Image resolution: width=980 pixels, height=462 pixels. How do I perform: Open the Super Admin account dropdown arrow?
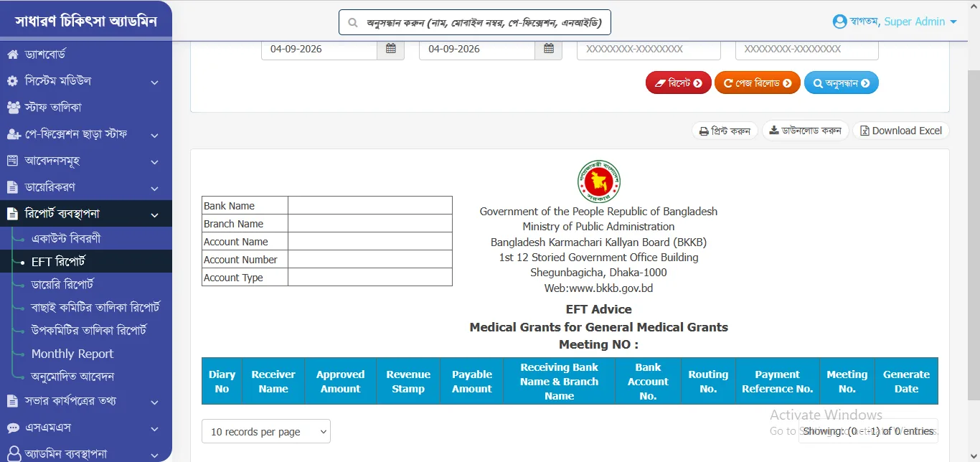[x=953, y=22]
